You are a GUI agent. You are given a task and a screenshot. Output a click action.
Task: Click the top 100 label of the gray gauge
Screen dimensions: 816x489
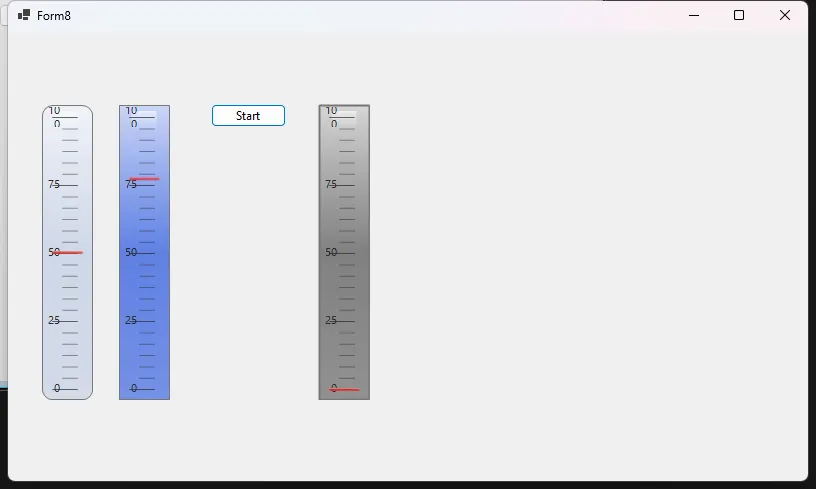click(x=332, y=111)
